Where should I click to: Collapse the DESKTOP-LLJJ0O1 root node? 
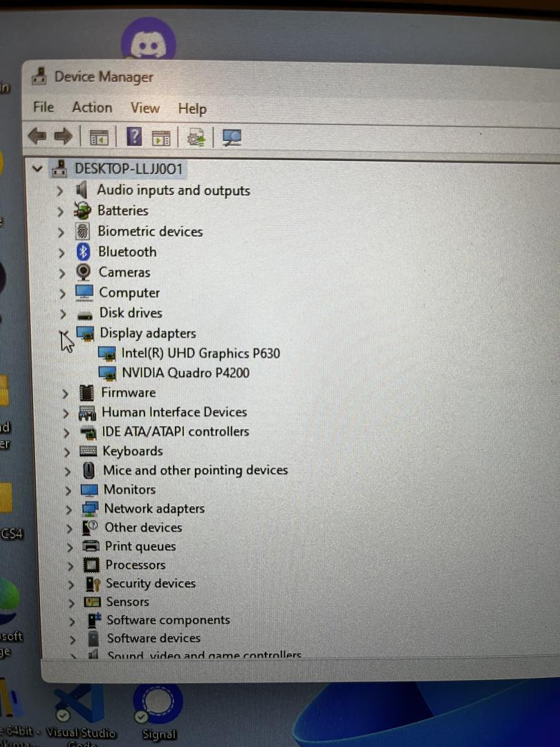pos(37,169)
